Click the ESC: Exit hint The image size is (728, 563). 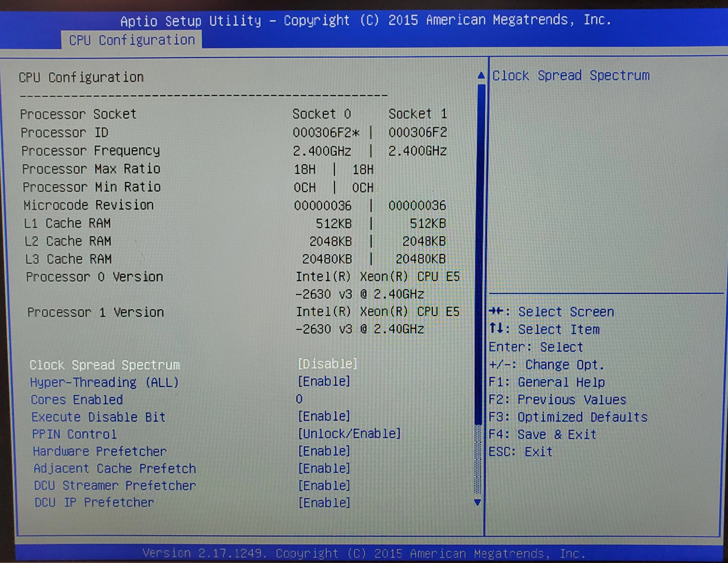point(521,452)
